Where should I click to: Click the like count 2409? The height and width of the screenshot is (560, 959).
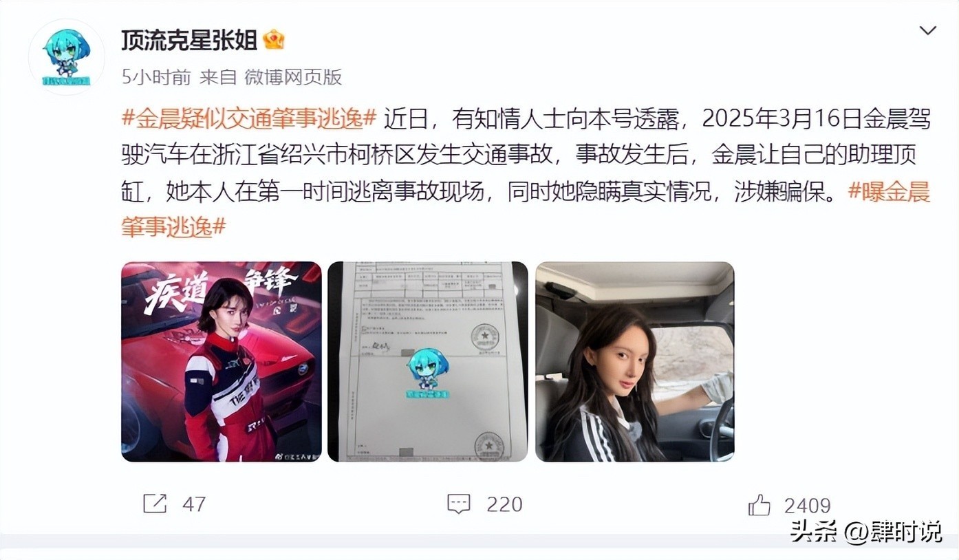(x=808, y=506)
